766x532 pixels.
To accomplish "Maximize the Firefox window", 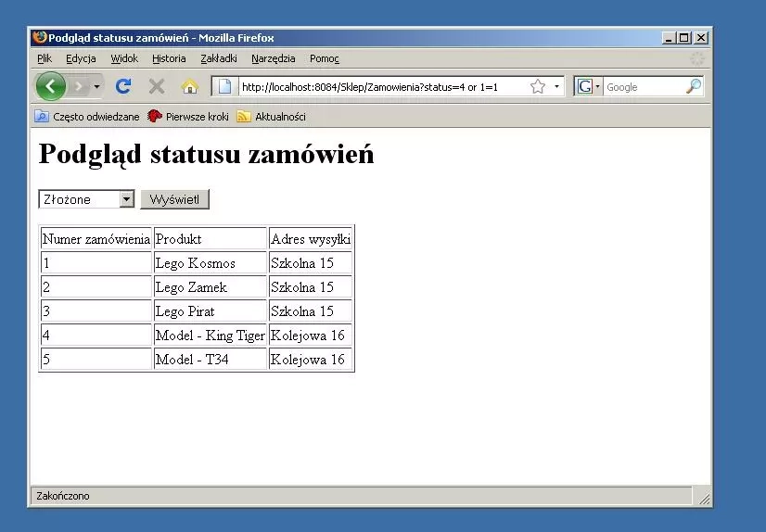I will [x=684, y=38].
